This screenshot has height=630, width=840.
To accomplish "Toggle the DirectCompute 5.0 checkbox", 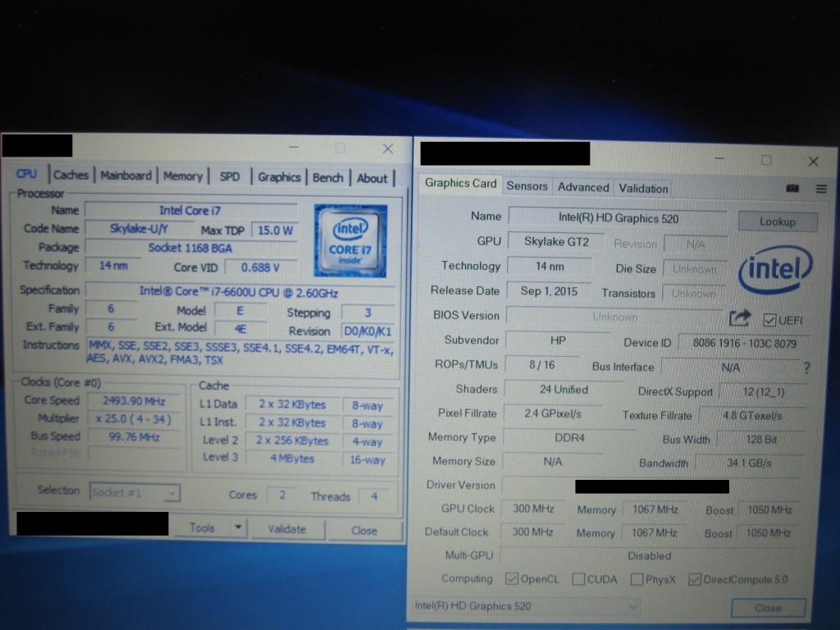I will [694, 579].
